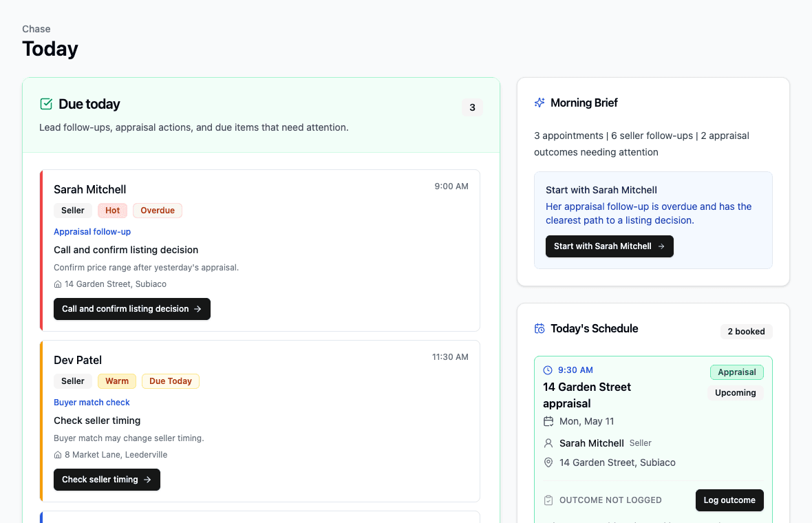Click the 'Call and confirm listing decision' heading text
This screenshot has height=523, width=812.
(126, 250)
